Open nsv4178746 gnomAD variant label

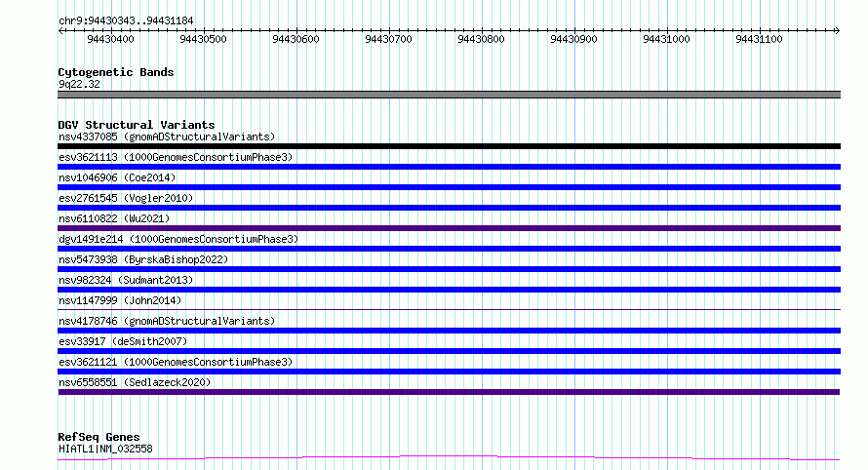coord(167,321)
